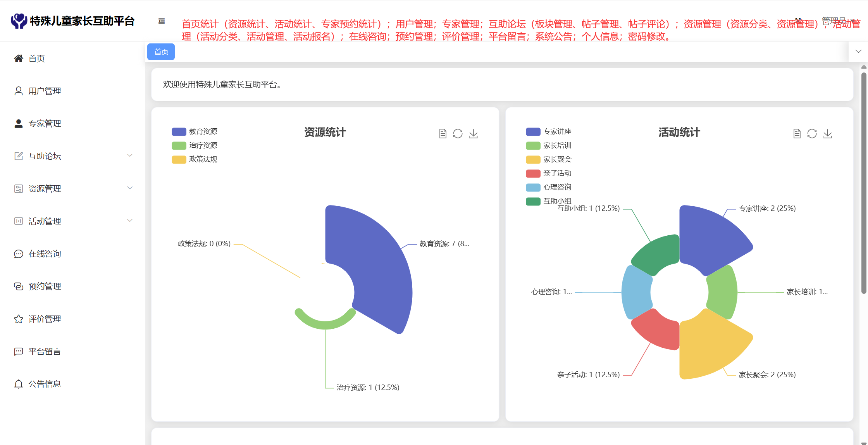This screenshot has width=868, height=445.
Task: Select the 首页 tab
Action: tap(161, 52)
